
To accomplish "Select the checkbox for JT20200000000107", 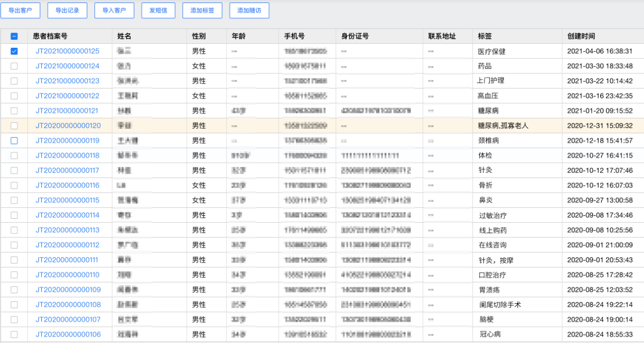I will click(14, 319).
